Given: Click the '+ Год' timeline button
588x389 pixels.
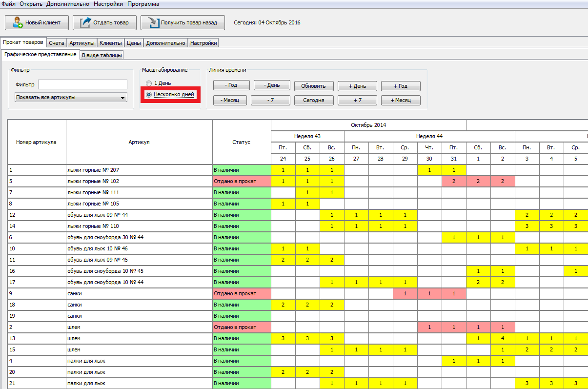Looking at the screenshot, I should click(x=401, y=86).
